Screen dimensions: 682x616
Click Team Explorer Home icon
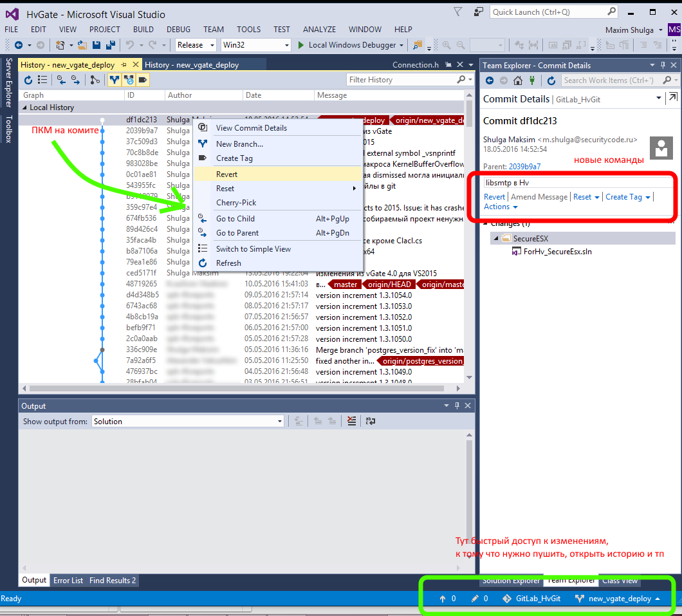click(517, 80)
